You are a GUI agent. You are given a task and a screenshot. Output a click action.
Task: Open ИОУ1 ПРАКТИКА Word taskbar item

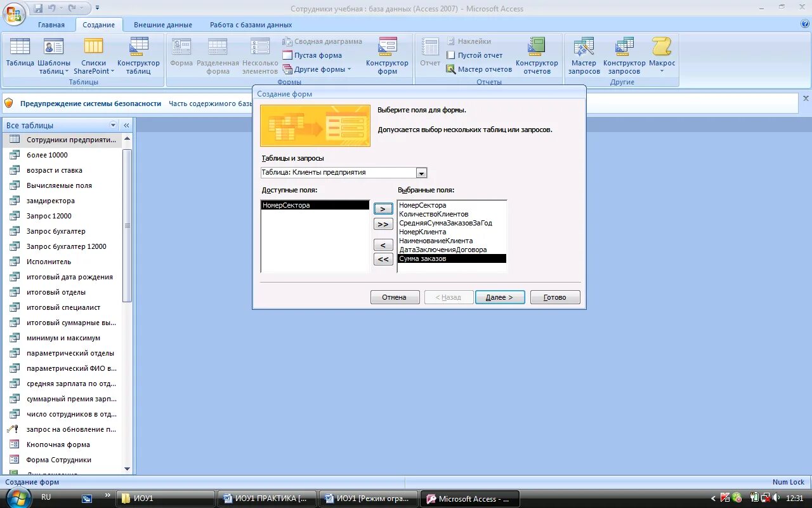[x=267, y=498]
